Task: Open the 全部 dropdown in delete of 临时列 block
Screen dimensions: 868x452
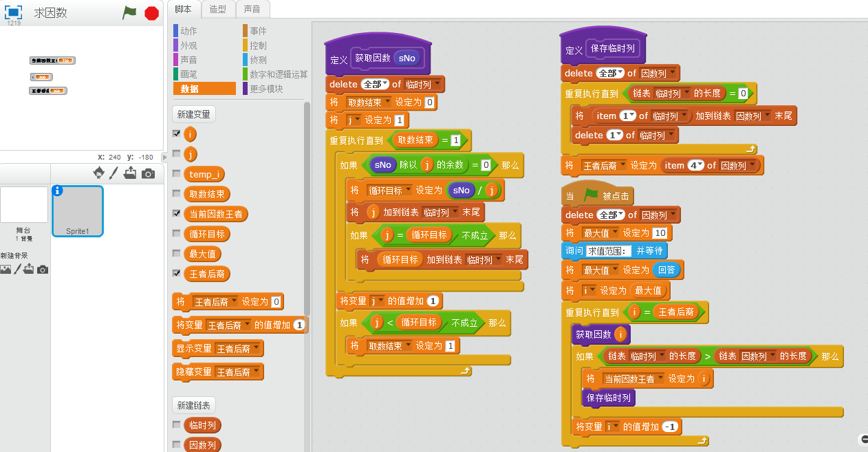Action: tap(375, 85)
